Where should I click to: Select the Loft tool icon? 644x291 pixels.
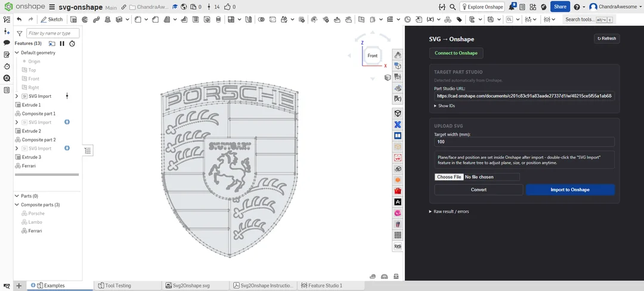pos(107,19)
